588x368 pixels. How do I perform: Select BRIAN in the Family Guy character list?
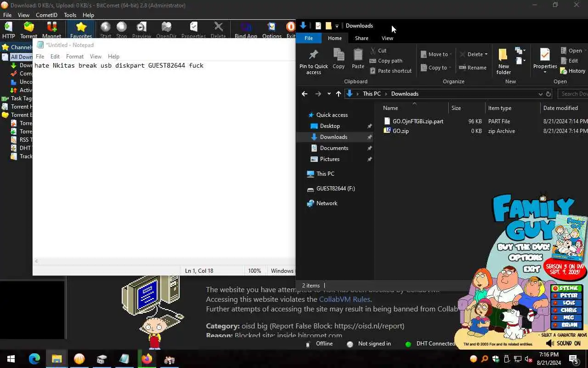click(x=566, y=325)
